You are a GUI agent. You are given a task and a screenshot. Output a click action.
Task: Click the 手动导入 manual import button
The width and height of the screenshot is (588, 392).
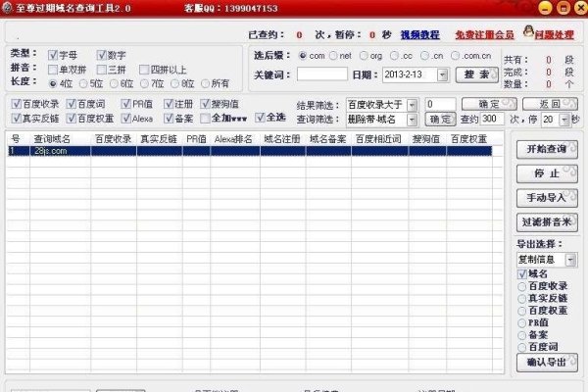coord(547,198)
